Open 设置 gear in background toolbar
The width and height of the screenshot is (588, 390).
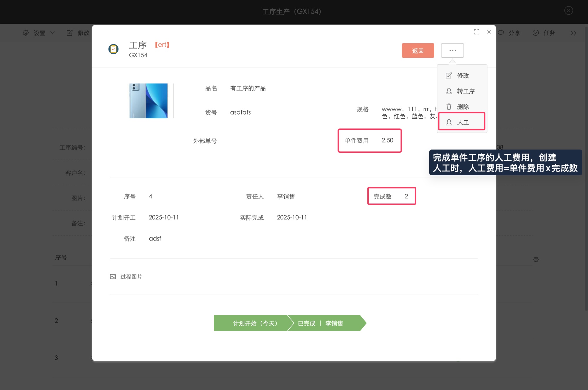(x=26, y=33)
